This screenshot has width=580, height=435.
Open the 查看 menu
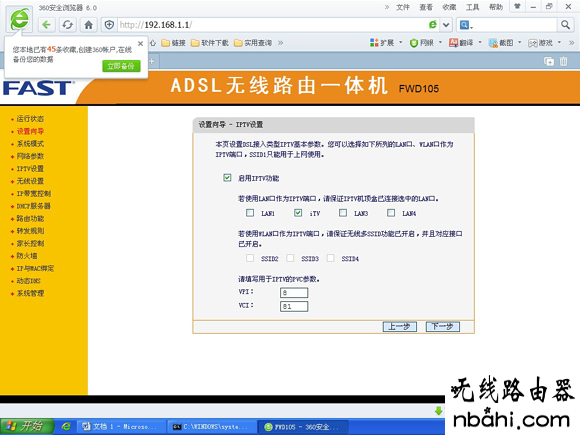tap(426, 7)
